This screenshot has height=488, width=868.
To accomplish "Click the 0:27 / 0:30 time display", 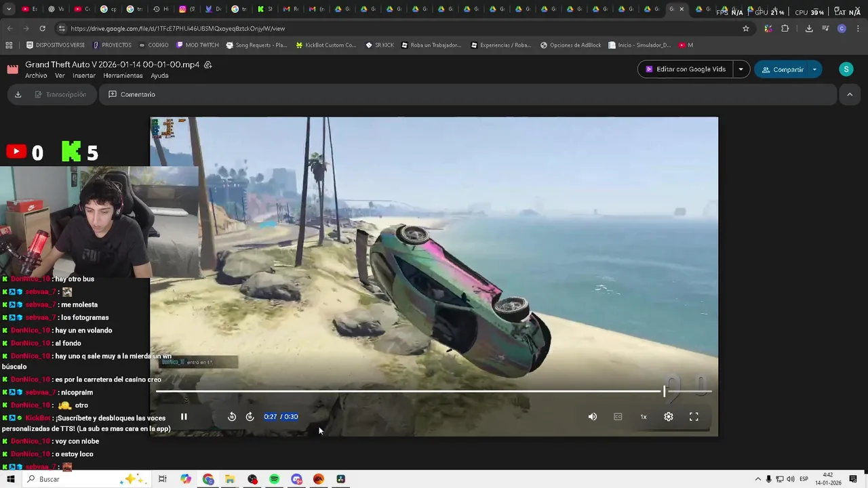I will coord(281,417).
